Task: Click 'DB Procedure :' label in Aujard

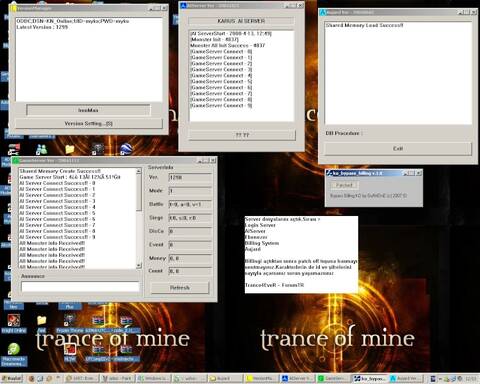Action: pos(344,133)
